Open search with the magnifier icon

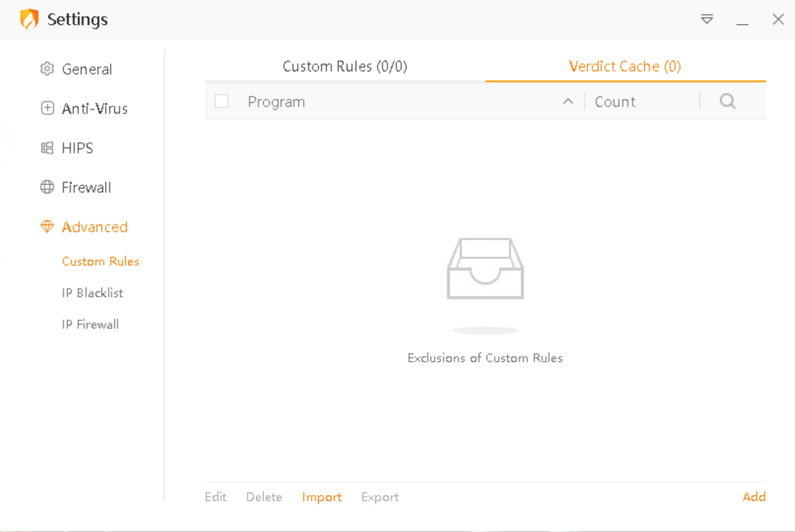click(x=727, y=101)
